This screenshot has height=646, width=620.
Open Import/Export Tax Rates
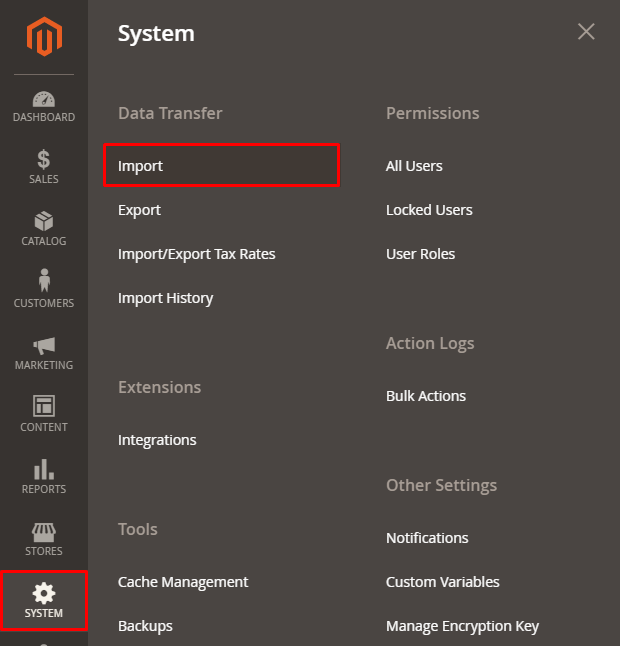pyautogui.click(x=196, y=254)
